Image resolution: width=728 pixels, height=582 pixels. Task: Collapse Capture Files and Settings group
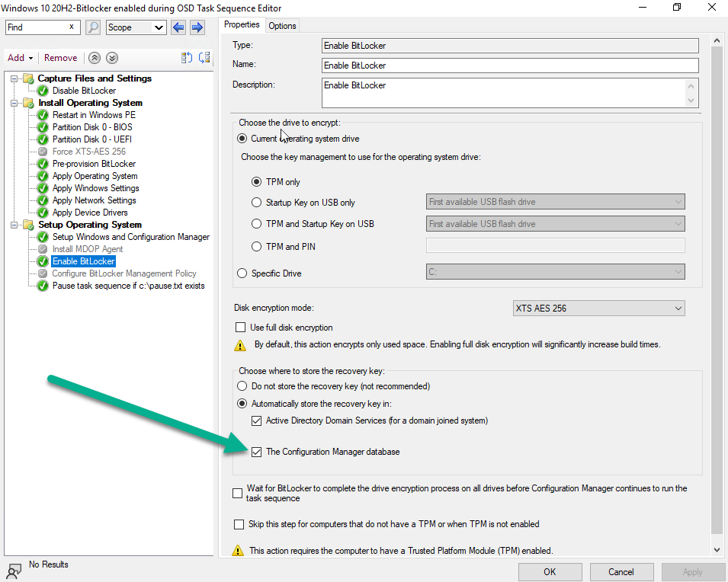point(14,78)
